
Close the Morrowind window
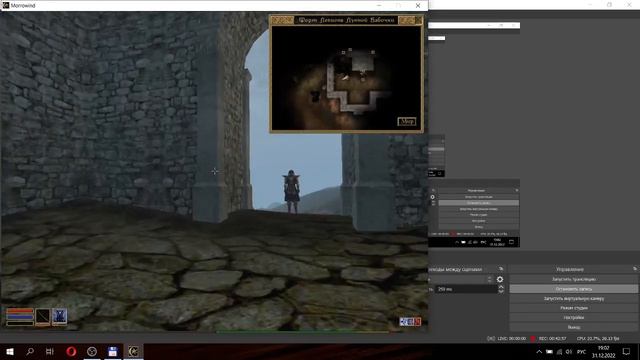(x=418, y=5)
